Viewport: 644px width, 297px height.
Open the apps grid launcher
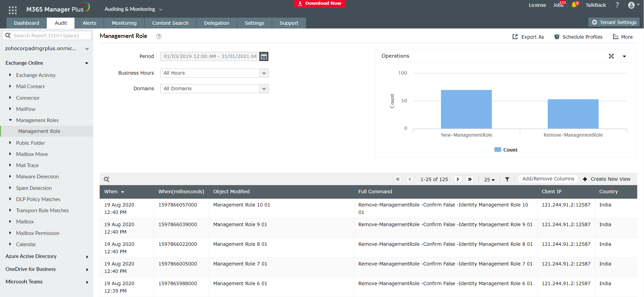pyautogui.click(x=13, y=10)
